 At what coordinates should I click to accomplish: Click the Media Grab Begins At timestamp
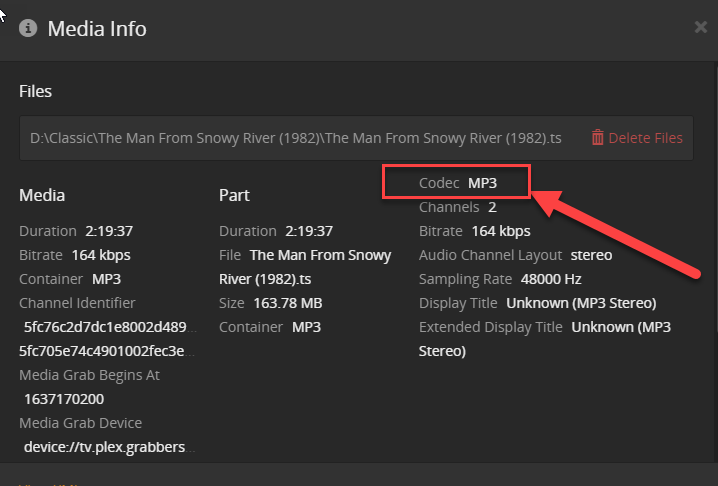63,398
